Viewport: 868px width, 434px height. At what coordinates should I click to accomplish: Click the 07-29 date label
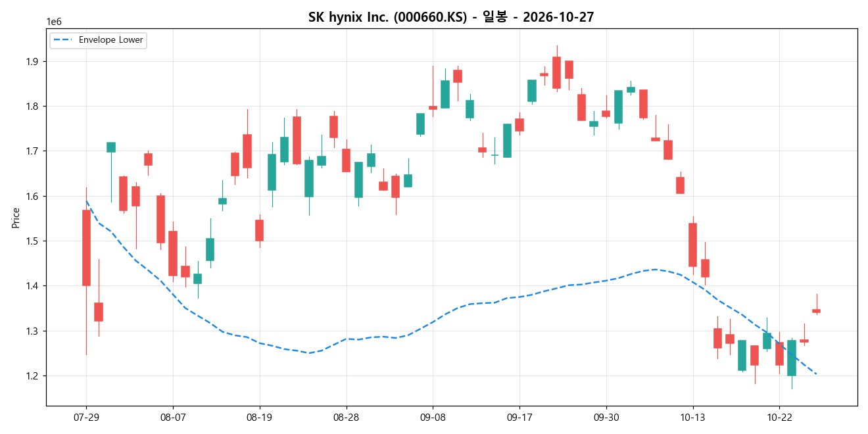pyautogui.click(x=86, y=417)
